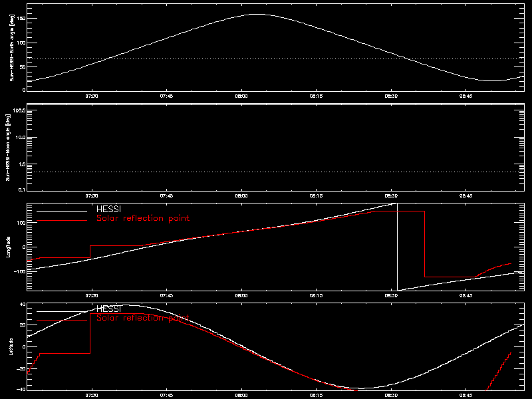This screenshot has width=532, height=399.
Task: Click the 08:45 time label under Latitude plot
Action: click(x=466, y=396)
